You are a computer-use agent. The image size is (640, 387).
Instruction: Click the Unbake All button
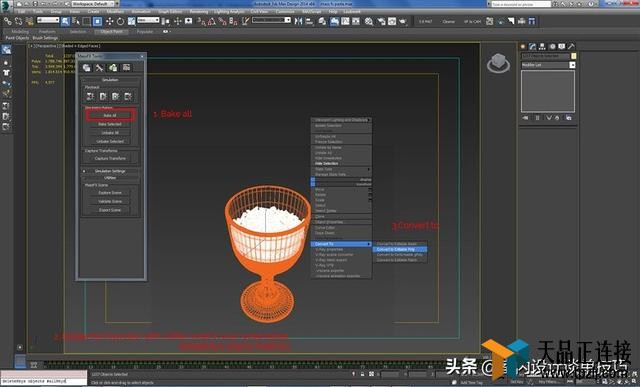coord(110,133)
